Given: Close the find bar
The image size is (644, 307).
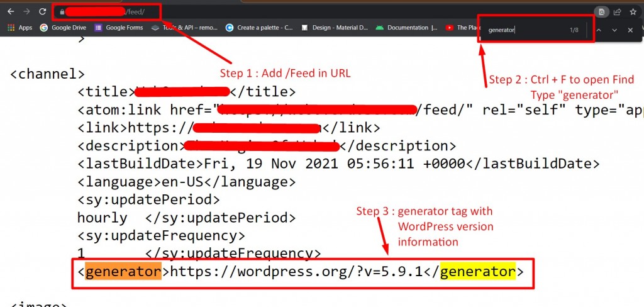Looking at the screenshot, I should click(630, 30).
